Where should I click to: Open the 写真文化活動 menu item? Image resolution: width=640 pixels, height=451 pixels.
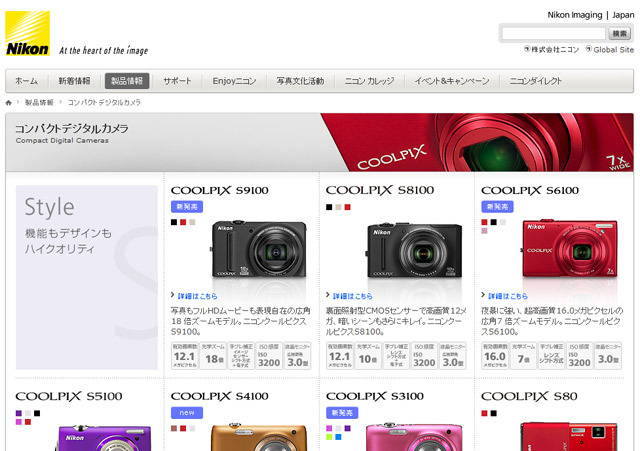pyautogui.click(x=300, y=81)
